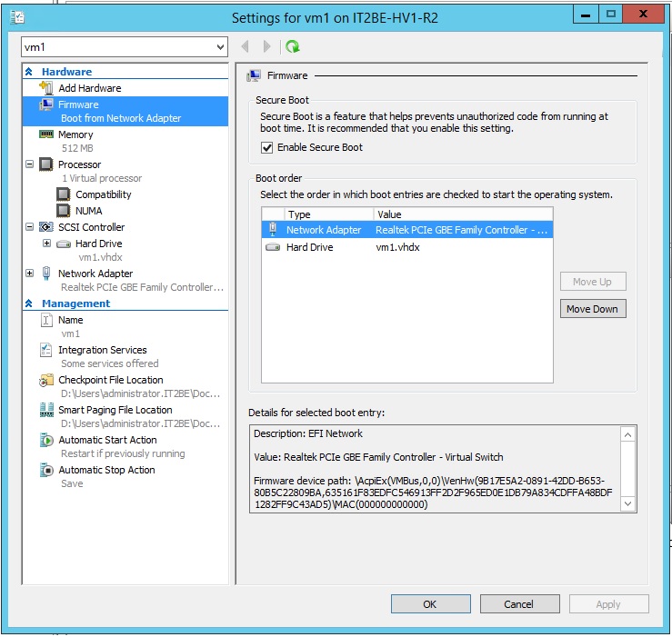672x637 pixels.
Task: Select Add Hardware in the tree
Action: click(x=90, y=88)
